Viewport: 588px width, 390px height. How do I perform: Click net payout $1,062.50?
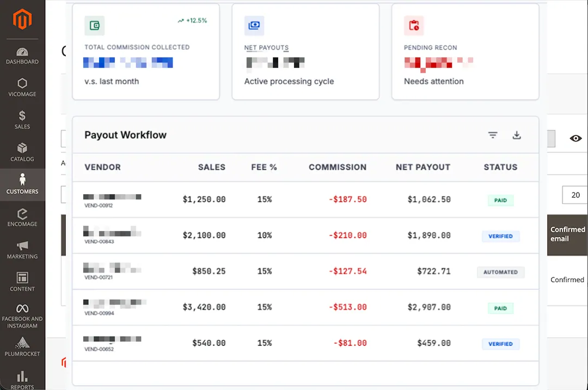429,199
